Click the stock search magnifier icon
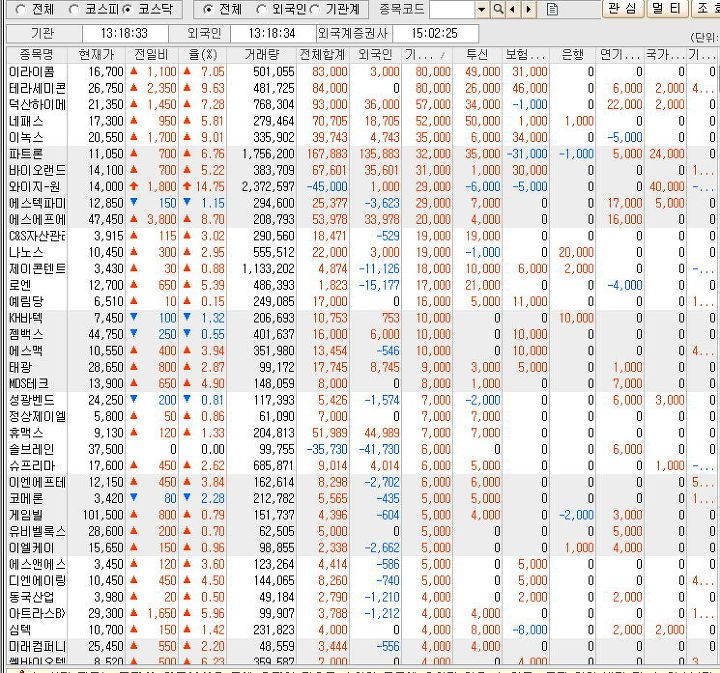 click(x=498, y=9)
